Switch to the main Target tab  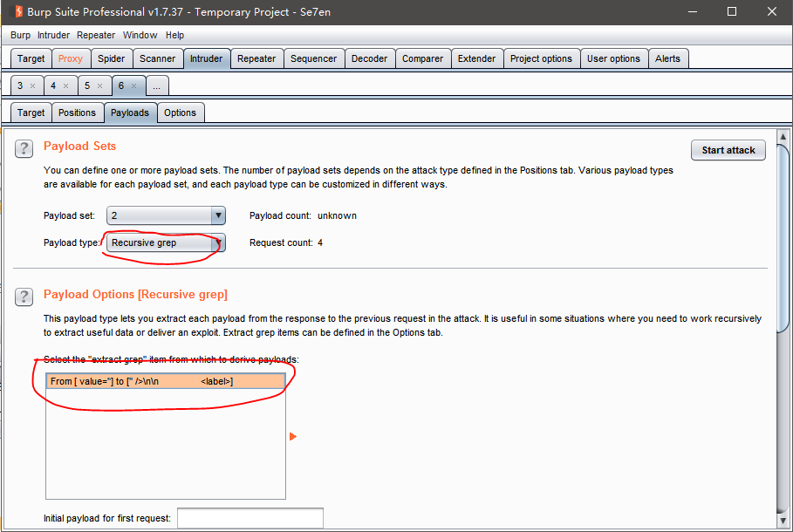[x=31, y=58]
